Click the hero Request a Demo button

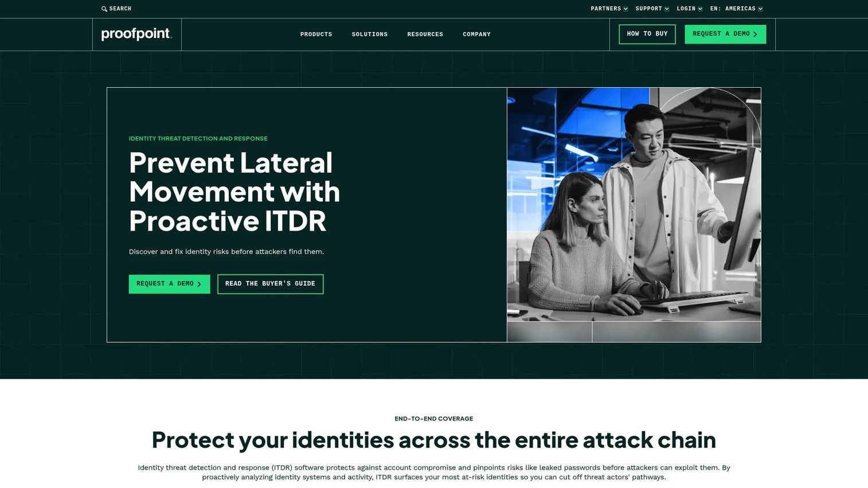coord(169,284)
